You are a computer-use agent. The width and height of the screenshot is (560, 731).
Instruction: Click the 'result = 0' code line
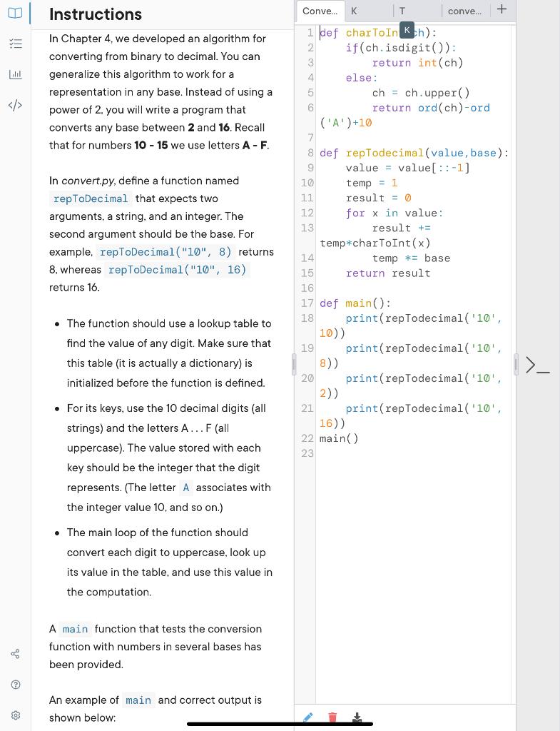(x=378, y=198)
